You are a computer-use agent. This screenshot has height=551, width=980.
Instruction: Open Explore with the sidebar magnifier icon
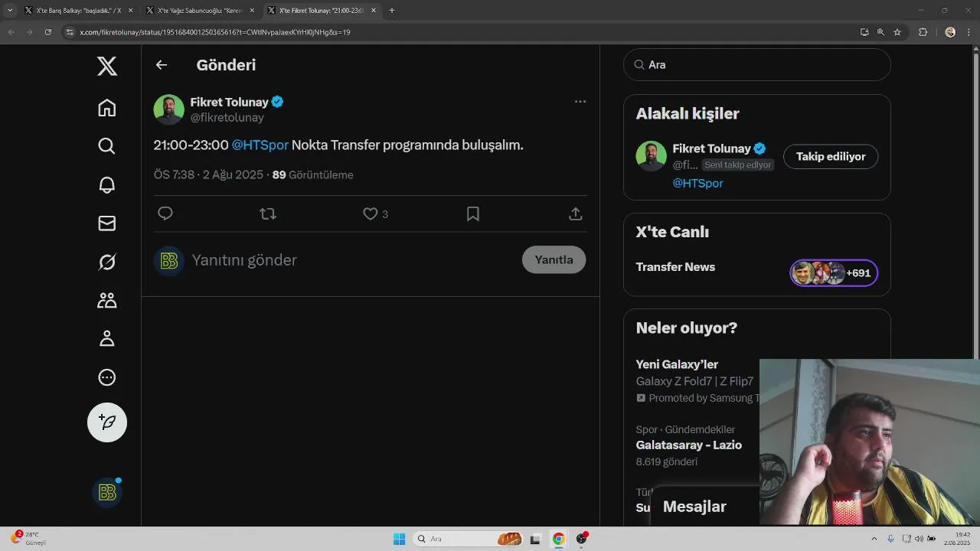point(107,146)
